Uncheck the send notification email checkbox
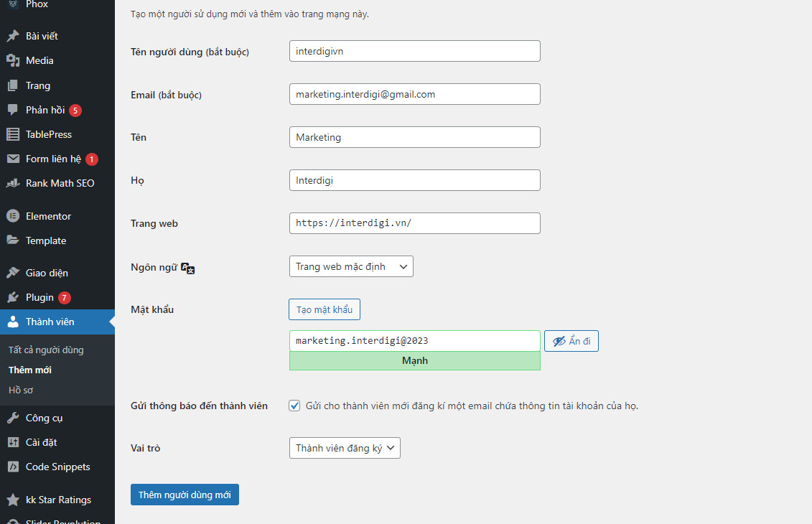This screenshot has width=812, height=524. coord(294,406)
